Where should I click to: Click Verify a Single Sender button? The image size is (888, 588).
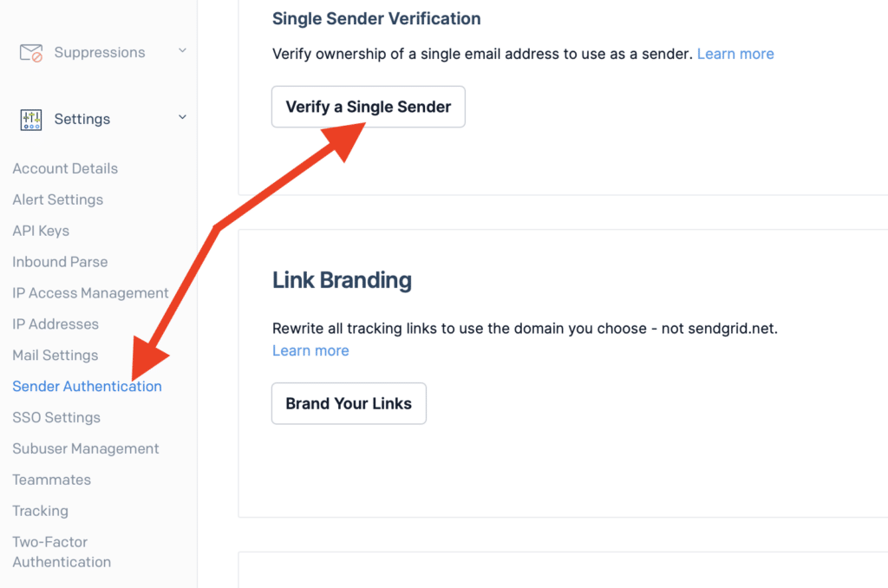pos(369,107)
